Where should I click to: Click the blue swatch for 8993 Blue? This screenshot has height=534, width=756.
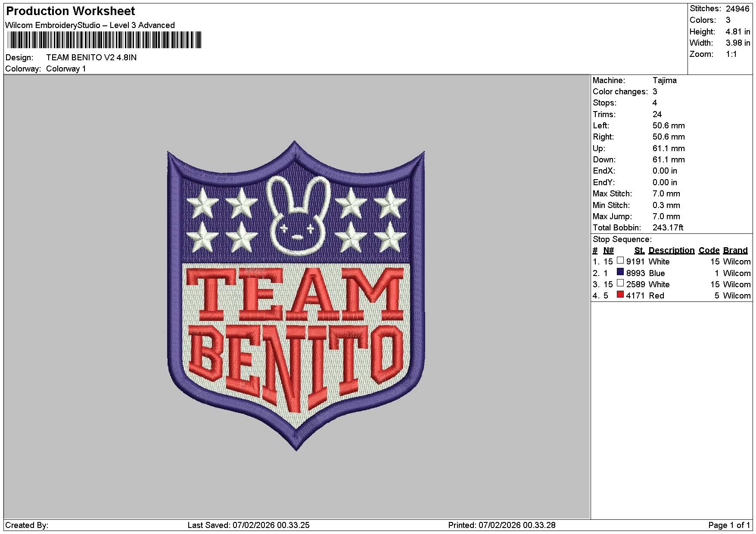tap(620, 272)
